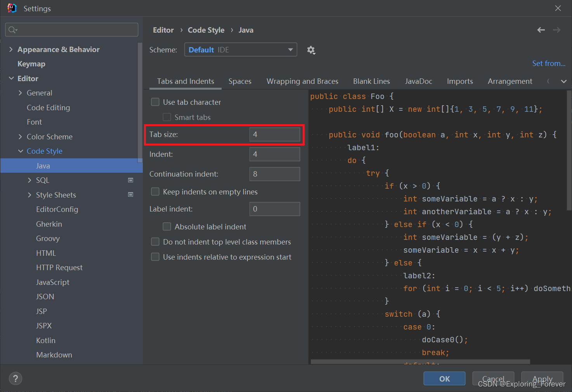Image resolution: width=572 pixels, height=392 pixels.
Task: Enable Use indents relative to expression start
Action: pos(155,257)
